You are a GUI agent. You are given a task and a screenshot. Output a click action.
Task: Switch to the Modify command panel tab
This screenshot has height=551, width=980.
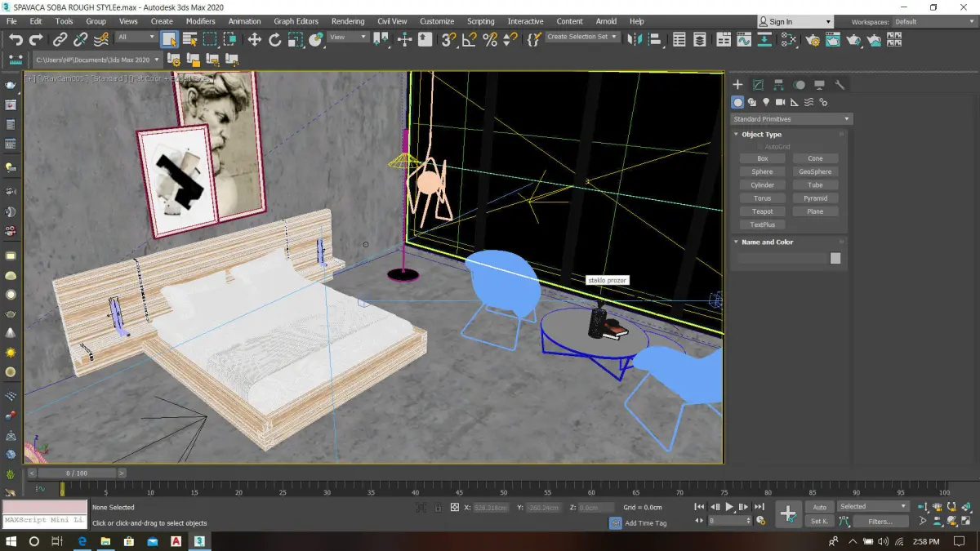point(758,84)
